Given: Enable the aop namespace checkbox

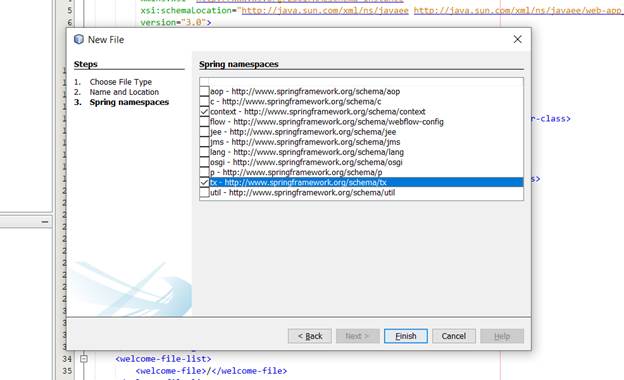Looking at the screenshot, I should coord(204,91).
